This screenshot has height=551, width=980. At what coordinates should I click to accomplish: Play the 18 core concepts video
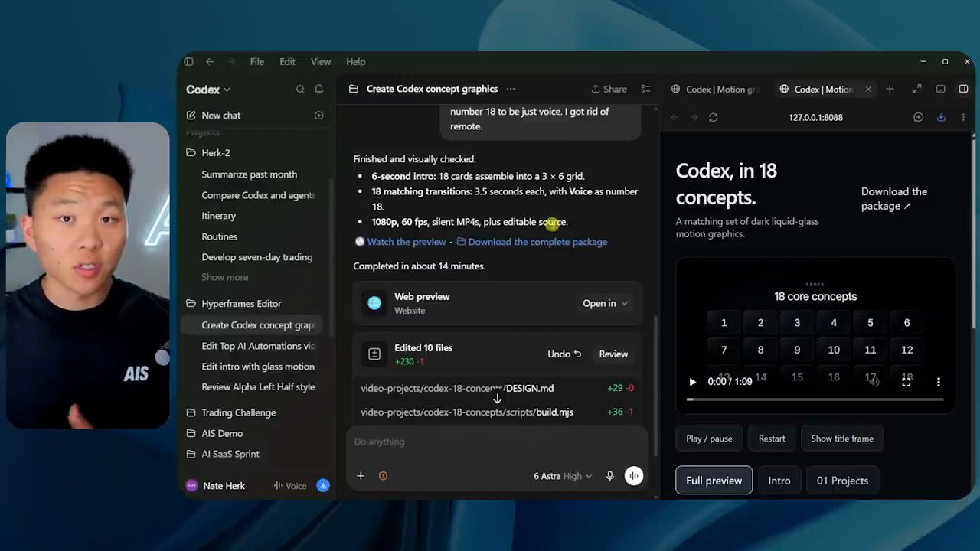coord(692,382)
